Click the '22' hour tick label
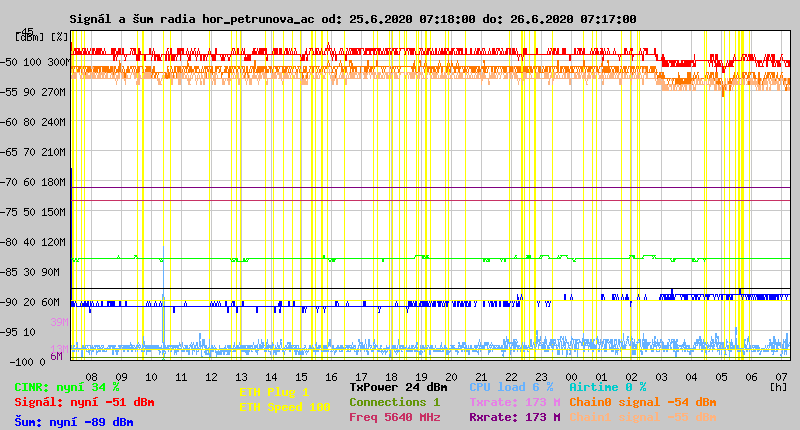Image resolution: width=800 pixels, height=430 pixels. [511, 377]
